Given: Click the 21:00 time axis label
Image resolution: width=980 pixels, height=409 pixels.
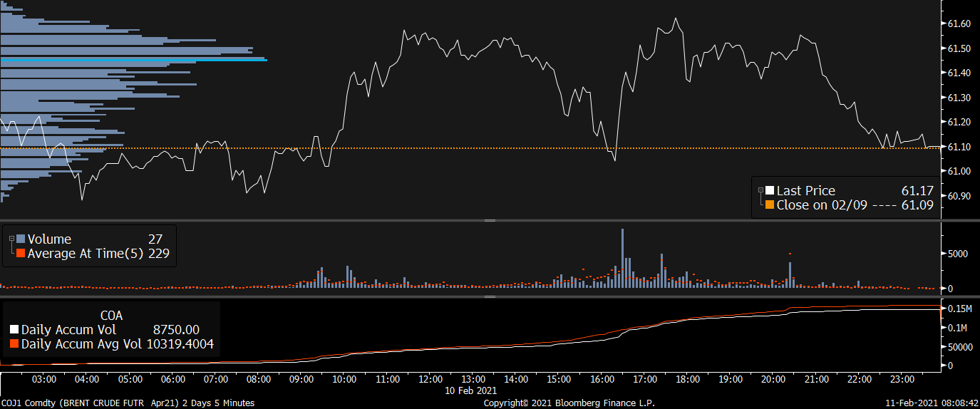Looking at the screenshot, I should [x=817, y=379].
